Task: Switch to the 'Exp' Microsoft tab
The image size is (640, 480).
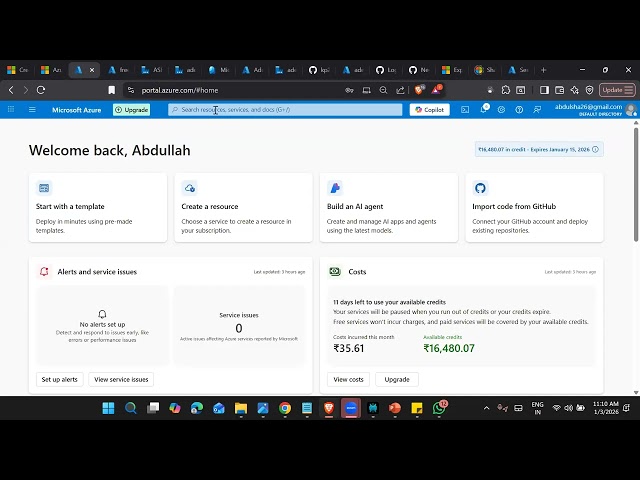Action: (x=452, y=70)
